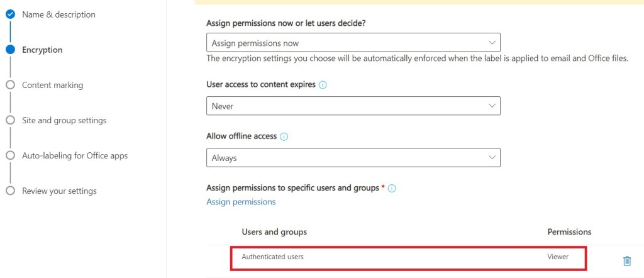The width and height of the screenshot is (644, 278).
Task: Open Review your settings step
Action: coord(59,191)
